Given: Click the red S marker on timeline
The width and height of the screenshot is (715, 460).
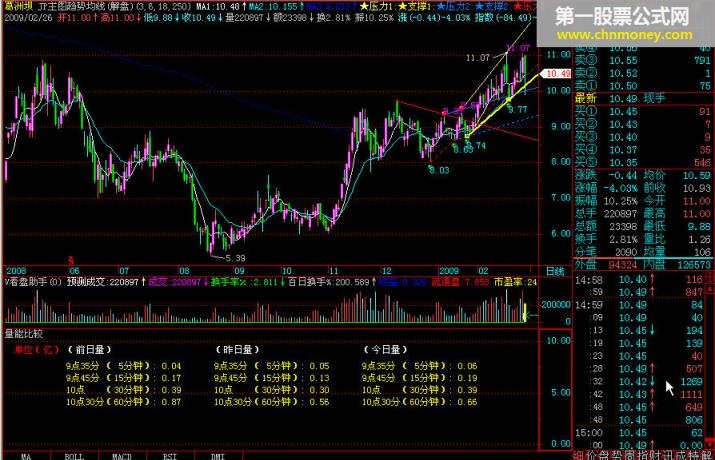Looking at the screenshot, I should (x=71, y=260).
